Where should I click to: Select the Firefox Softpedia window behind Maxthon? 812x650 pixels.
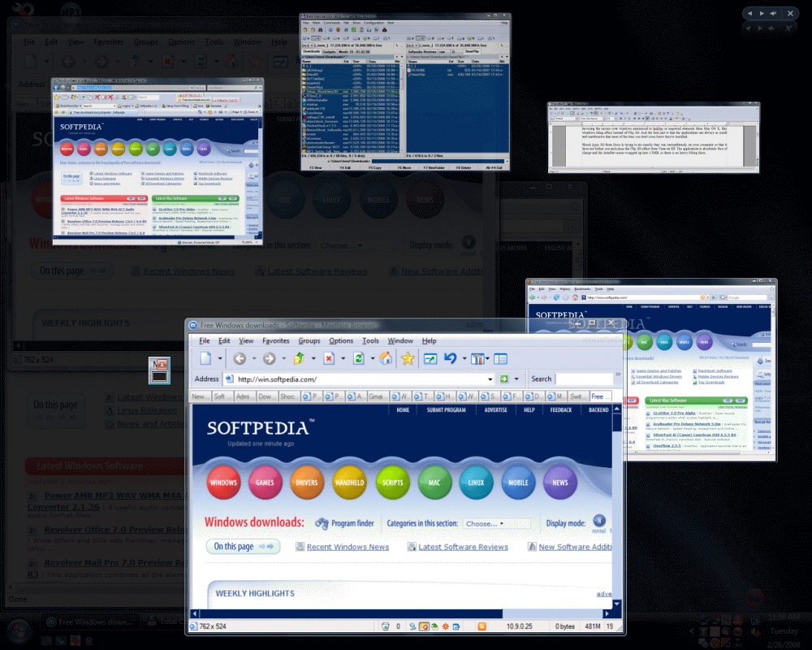[x=699, y=370]
